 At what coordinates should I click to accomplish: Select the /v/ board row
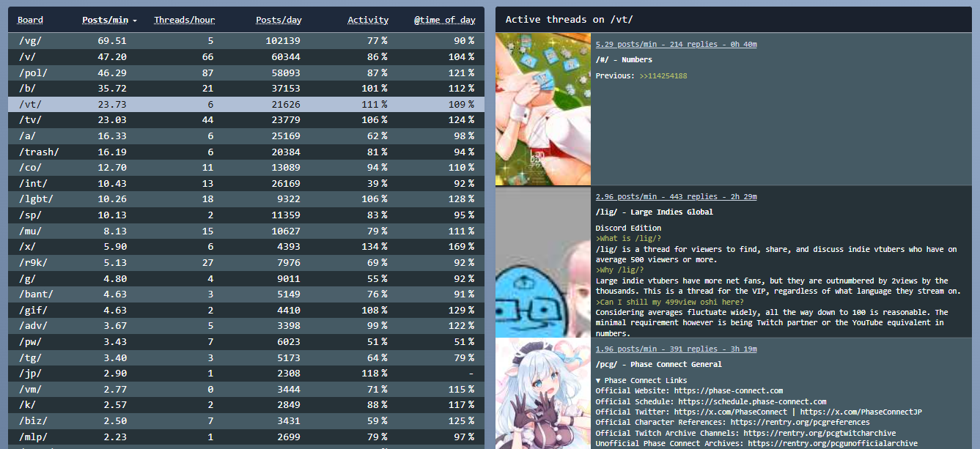pos(246,56)
